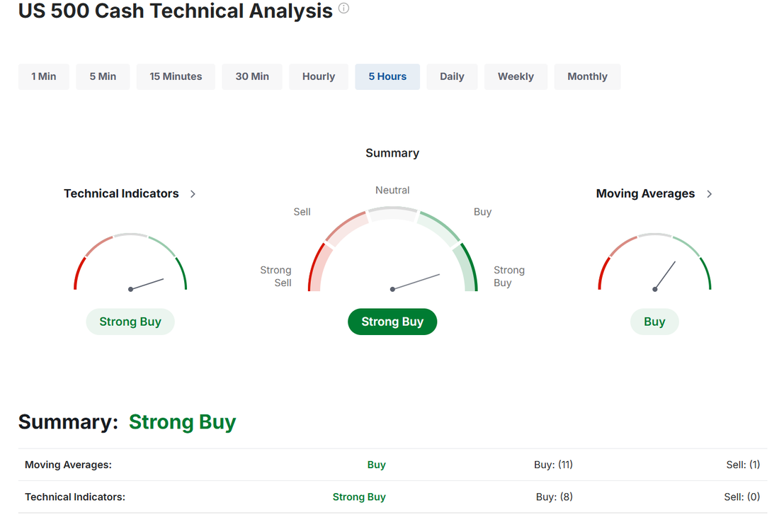This screenshot has width=779, height=532.
Task: Click the active 5 Hours tab
Action: point(387,77)
